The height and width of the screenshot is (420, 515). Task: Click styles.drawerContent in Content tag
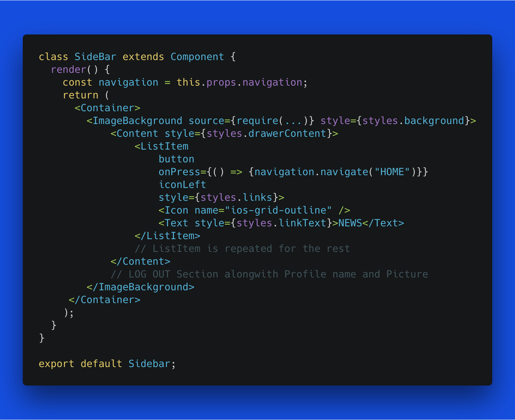coord(266,134)
